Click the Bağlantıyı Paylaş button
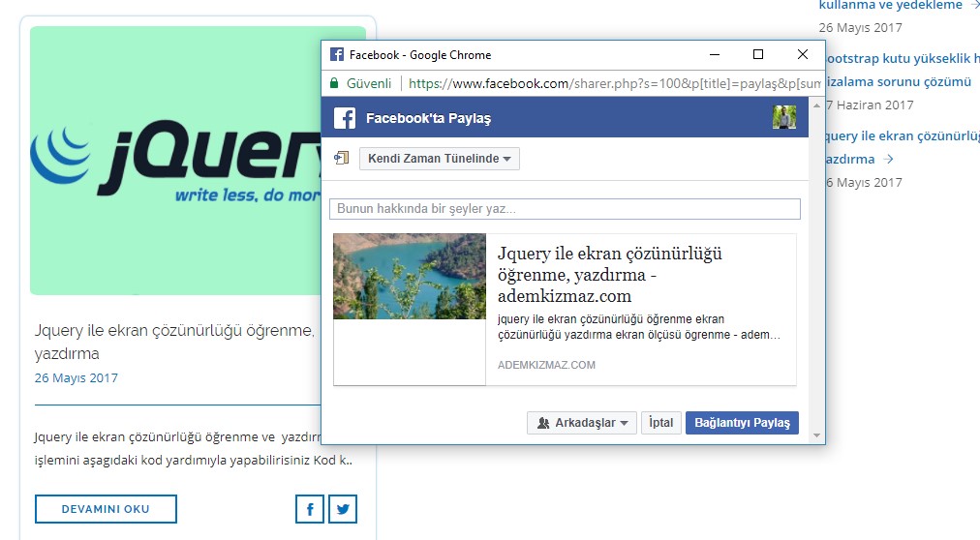980x540 pixels. 742,423
